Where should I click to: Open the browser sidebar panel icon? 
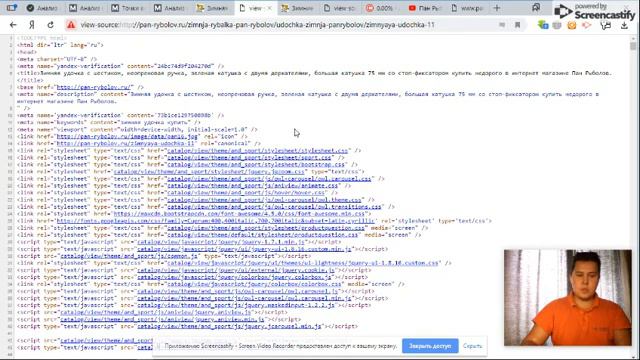pyautogui.click(x=12, y=8)
